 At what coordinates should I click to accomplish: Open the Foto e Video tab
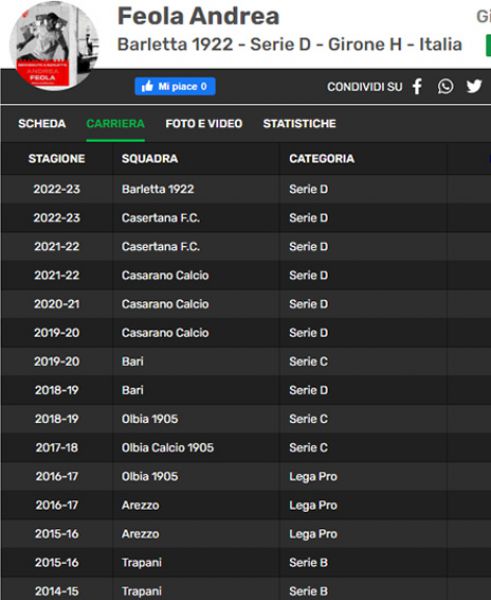click(x=204, y=124)
